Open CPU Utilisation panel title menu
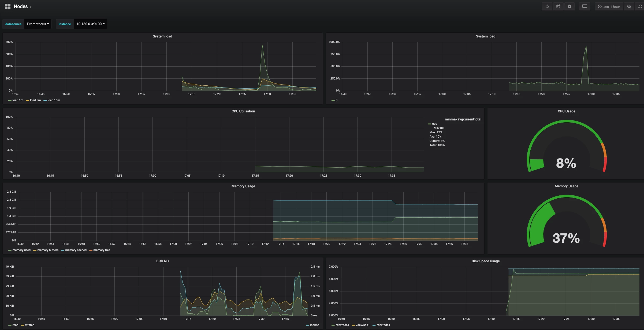 point(243,111)
